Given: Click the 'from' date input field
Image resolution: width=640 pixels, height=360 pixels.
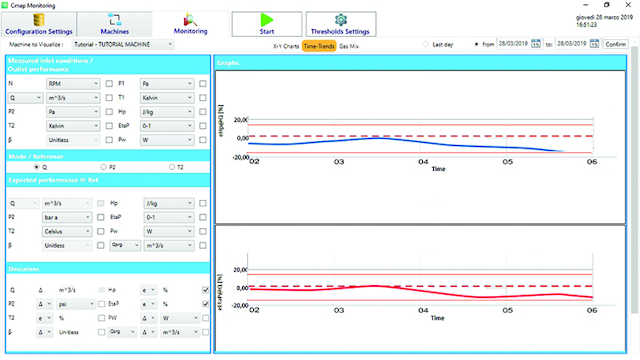Looking at the screenshot, I should tap(513, 44).
